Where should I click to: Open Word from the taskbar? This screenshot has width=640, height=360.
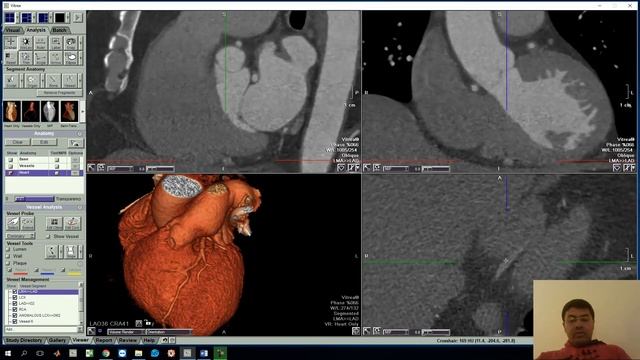[x=204, y=353]
